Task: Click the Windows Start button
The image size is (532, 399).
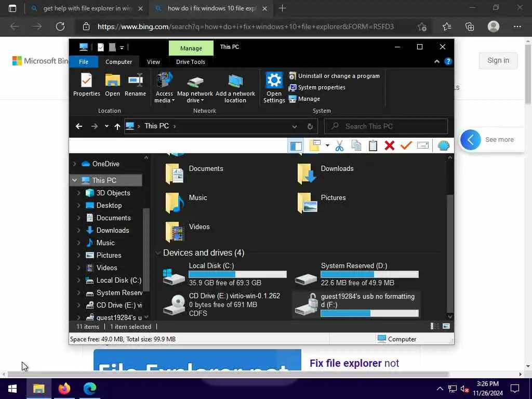Action: [x=12, y=389]
